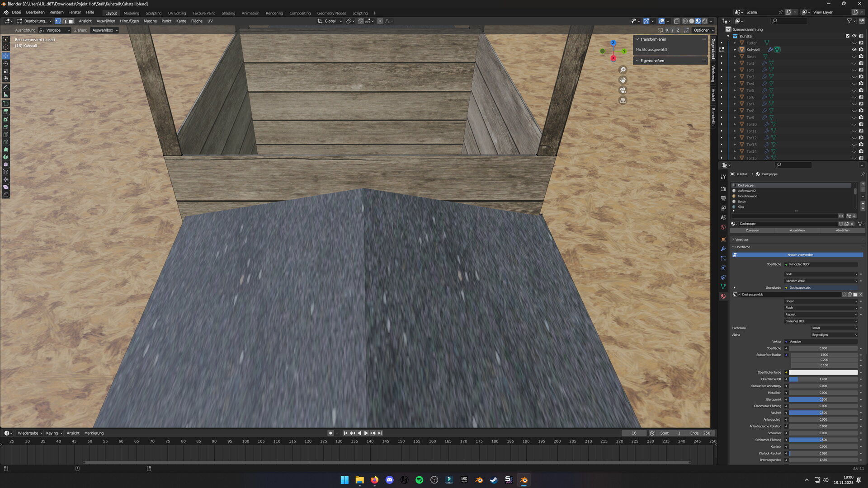868x488 pixels.
Task: Open the Bearbeiten menu
Action: click(35, 12)
